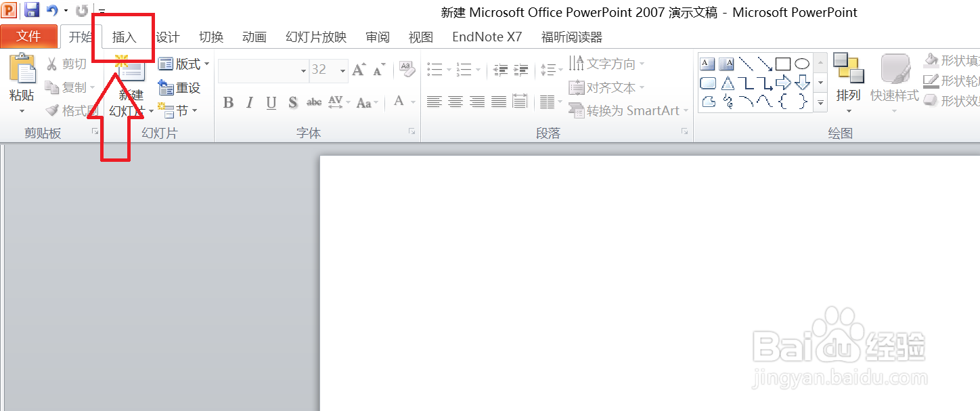
Task: Select the Down Arrow block shape
Action: point(802,83)
